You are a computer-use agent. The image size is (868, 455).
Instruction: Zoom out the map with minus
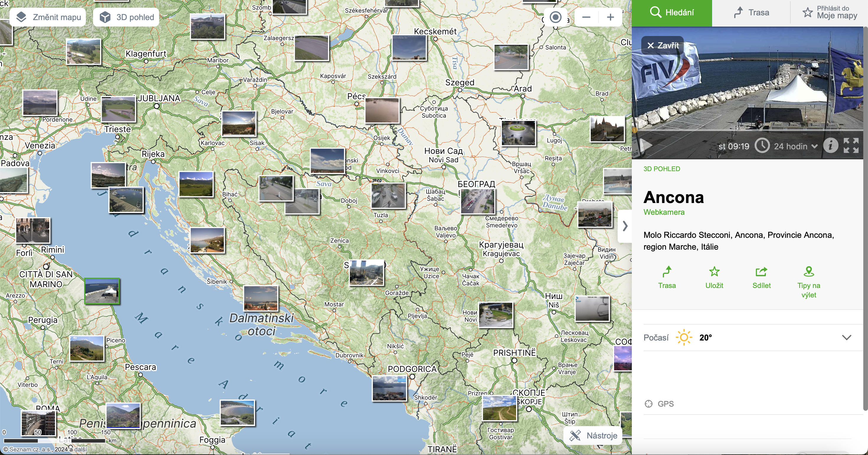click(x=586, y=17)
